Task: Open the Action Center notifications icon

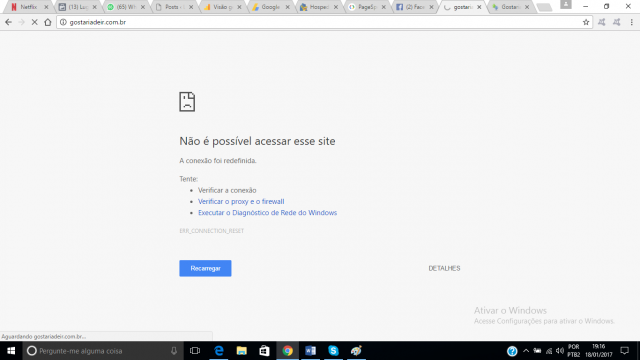Action: coord(624,351)
